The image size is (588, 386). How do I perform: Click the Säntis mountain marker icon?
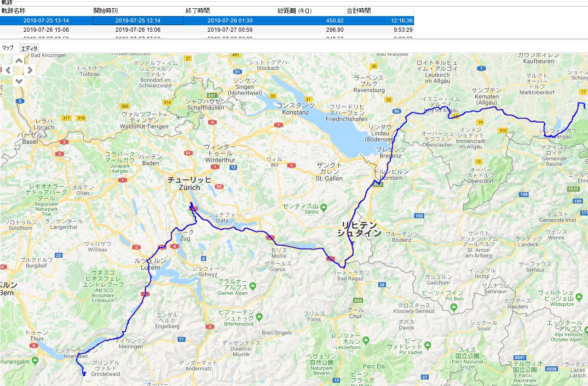point(323,207)
